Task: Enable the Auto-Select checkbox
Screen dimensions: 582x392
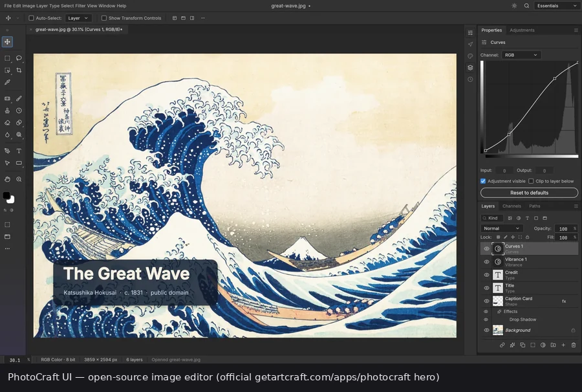Action: tap(31, 18)
